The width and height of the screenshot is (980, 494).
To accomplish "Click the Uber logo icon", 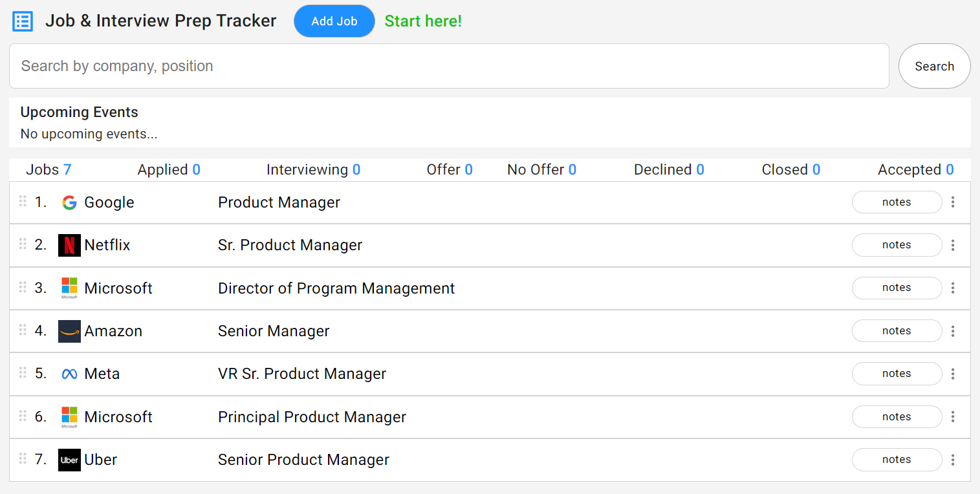I will click(69, 460).
